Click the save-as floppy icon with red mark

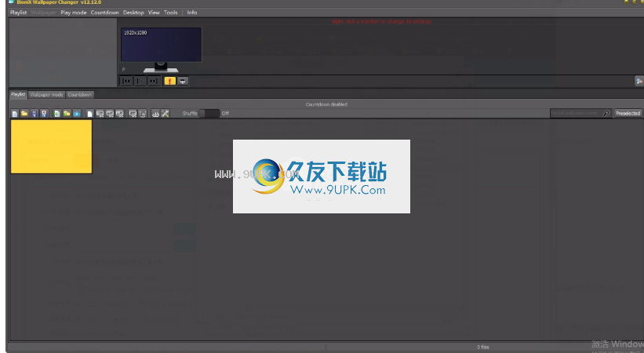click(44, 114)
